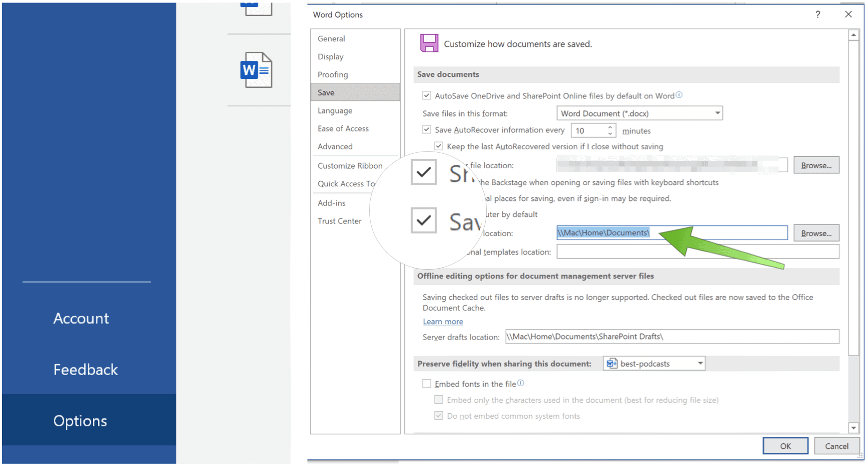Enable Embed fonts in the file
868x466 pixels.
click(427, 384)
